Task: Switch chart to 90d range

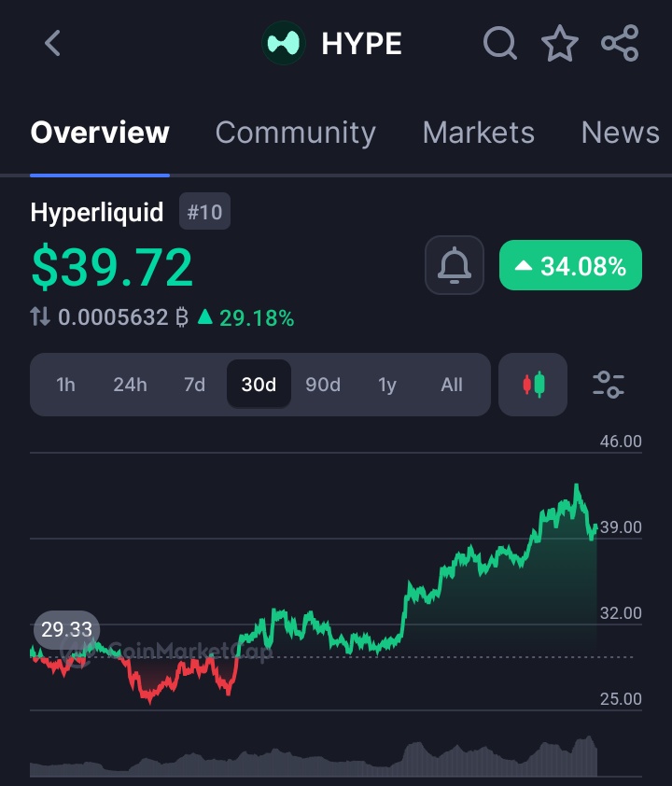Action: click(x=323, y=385)
